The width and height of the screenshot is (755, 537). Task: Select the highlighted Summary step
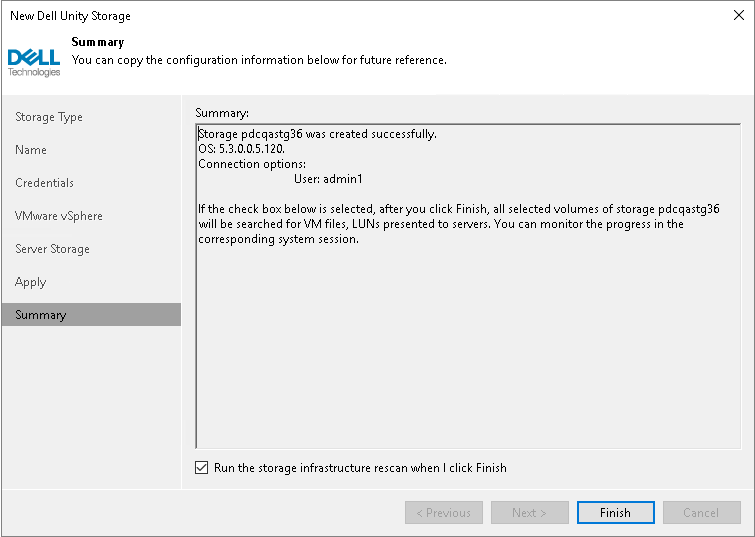point(91,314)
